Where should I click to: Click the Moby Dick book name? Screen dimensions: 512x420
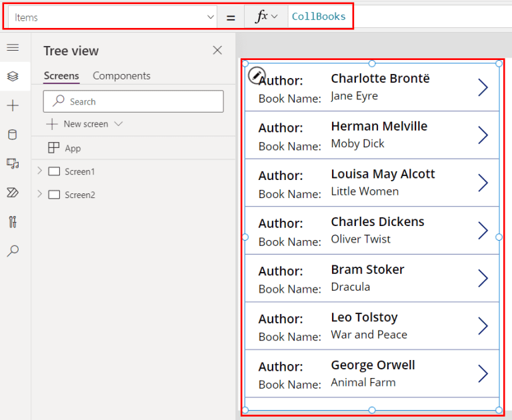[x=357, y=143]
